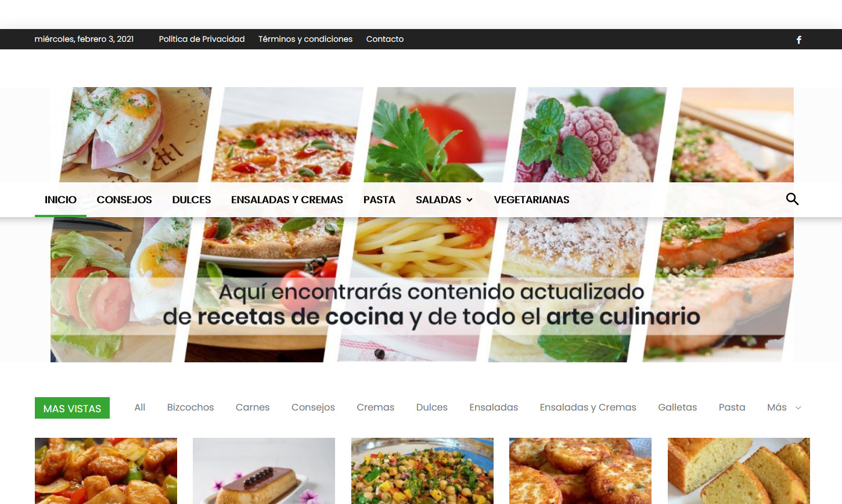
Task: Click the date miércoles, febrero 3, 2021
Action: point(84,39)
